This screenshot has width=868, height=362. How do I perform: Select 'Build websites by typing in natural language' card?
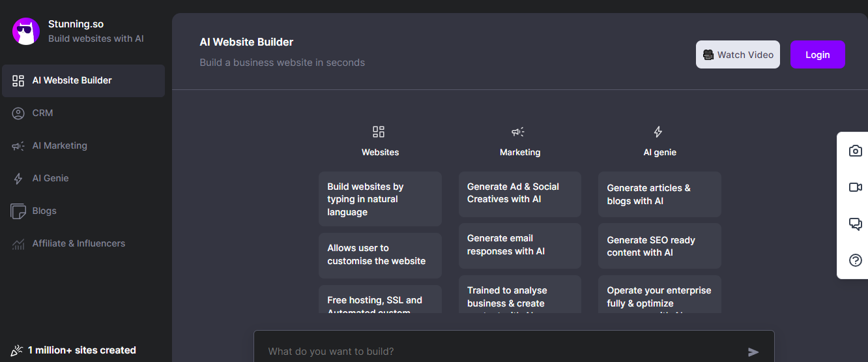[380, 199]
